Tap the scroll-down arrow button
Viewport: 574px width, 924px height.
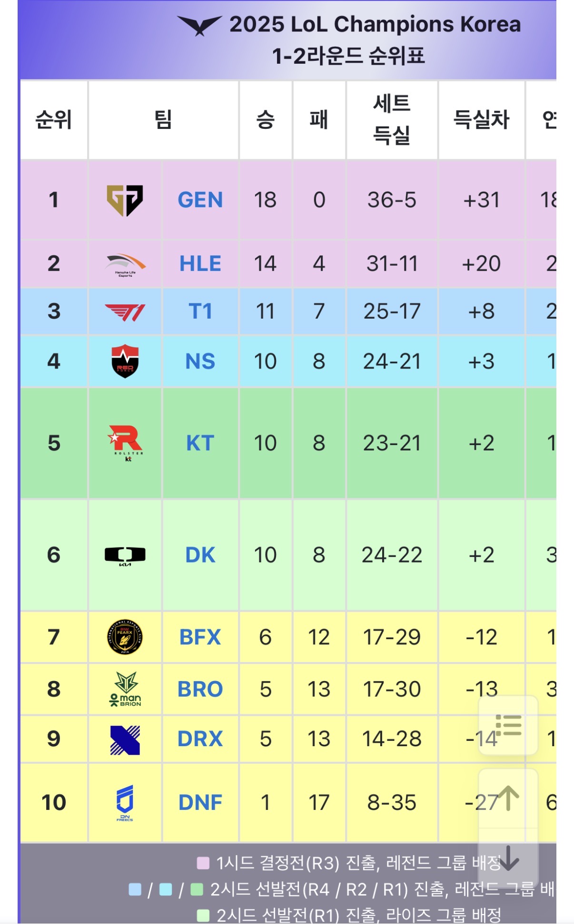click(x=508, y=857)
